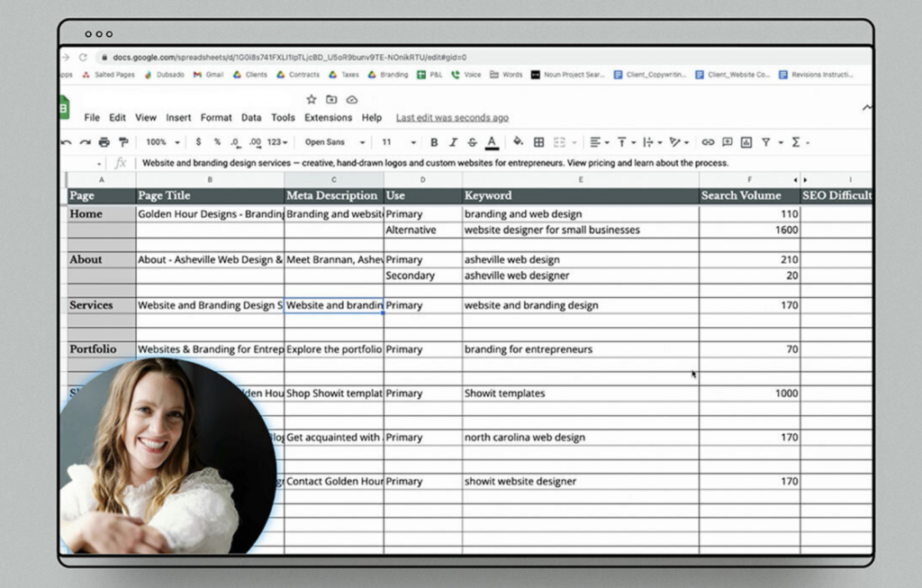Open the Clients bookmark
The height and width of the screenshot is (588, 922).
click(x=250, y=75)
